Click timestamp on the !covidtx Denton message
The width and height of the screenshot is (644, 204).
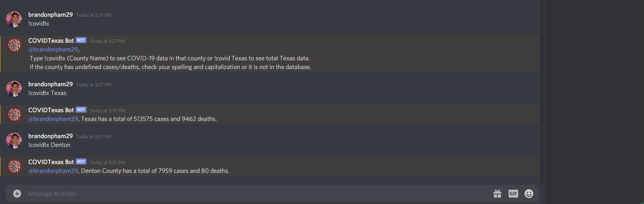pyautogui.click(x=94, y=137)
